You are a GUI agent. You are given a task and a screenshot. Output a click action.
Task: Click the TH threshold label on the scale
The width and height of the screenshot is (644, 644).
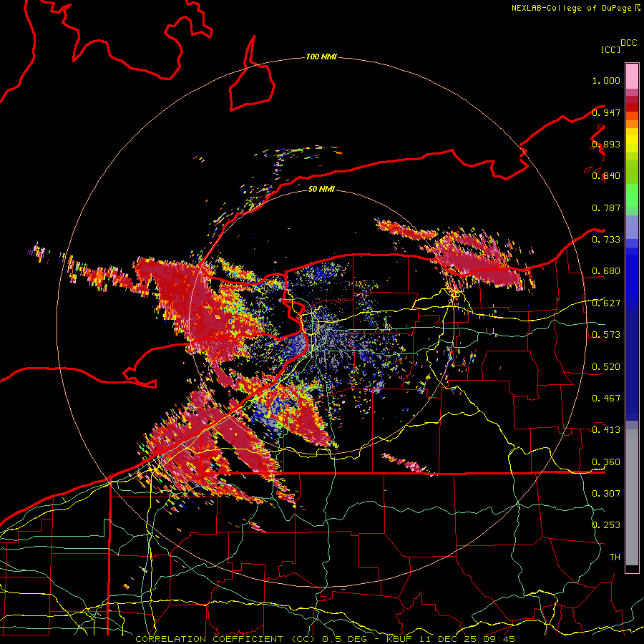[x=615, y=557]
